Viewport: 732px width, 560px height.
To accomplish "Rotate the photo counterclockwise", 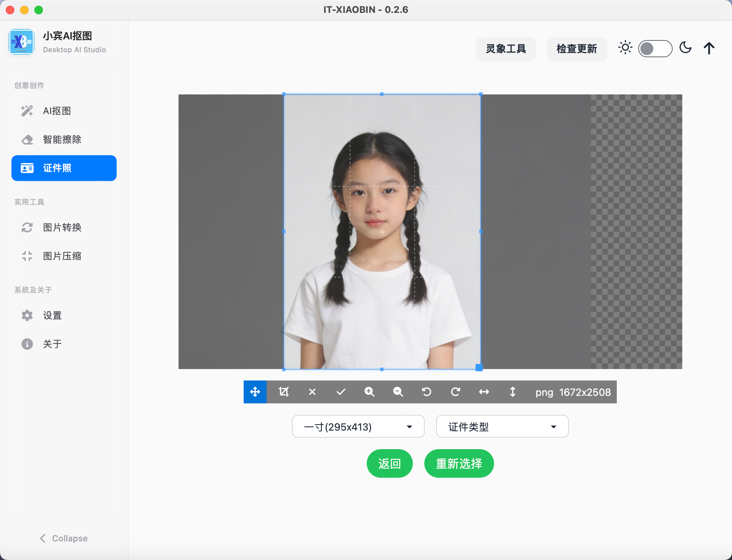I will (427, 392).
